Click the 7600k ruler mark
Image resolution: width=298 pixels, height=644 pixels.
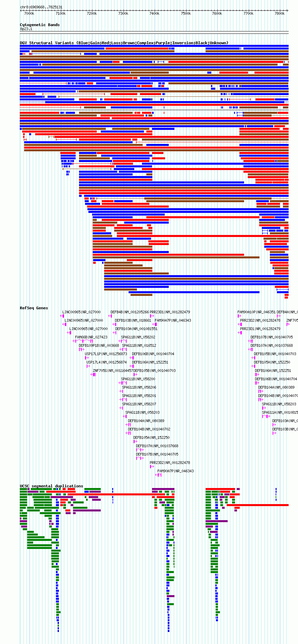coord(217,13)
